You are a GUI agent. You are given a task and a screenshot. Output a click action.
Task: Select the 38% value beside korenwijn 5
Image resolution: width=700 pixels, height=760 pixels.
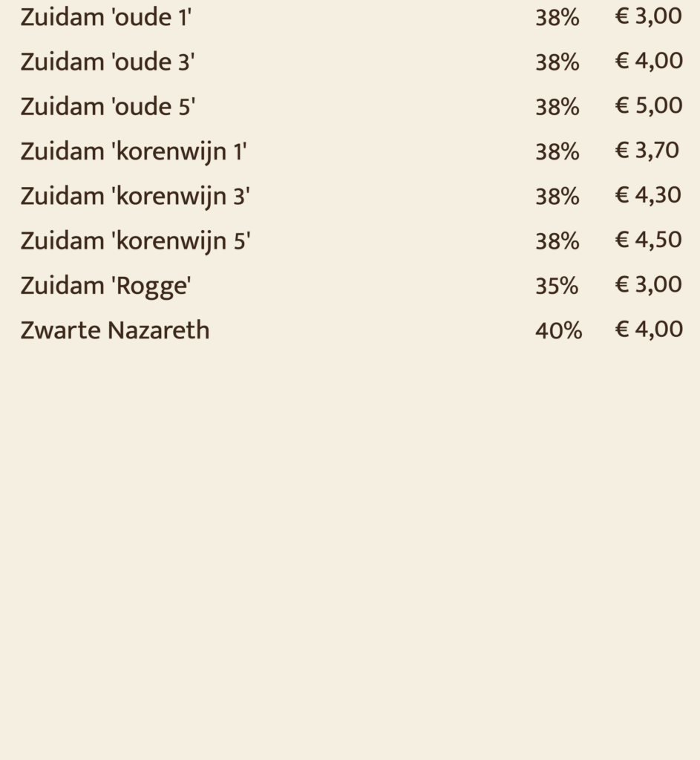click(557, 241)
